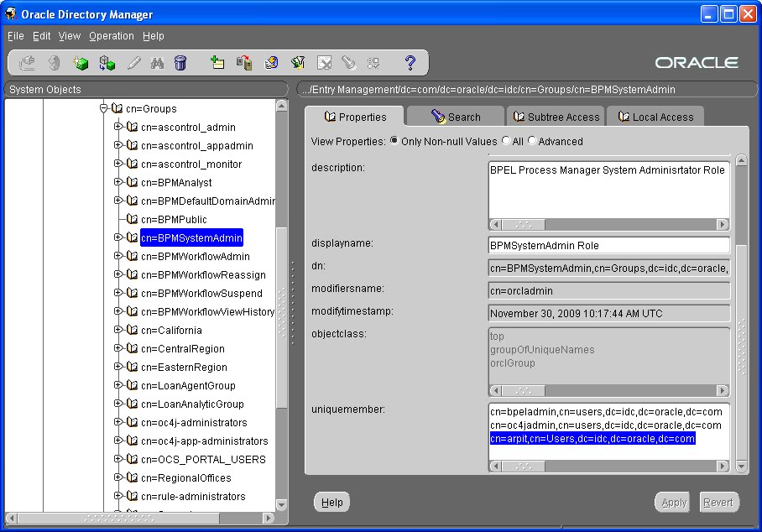
Task: Click the green-plus add entry toolbar icon
Action: coord(217,63)
